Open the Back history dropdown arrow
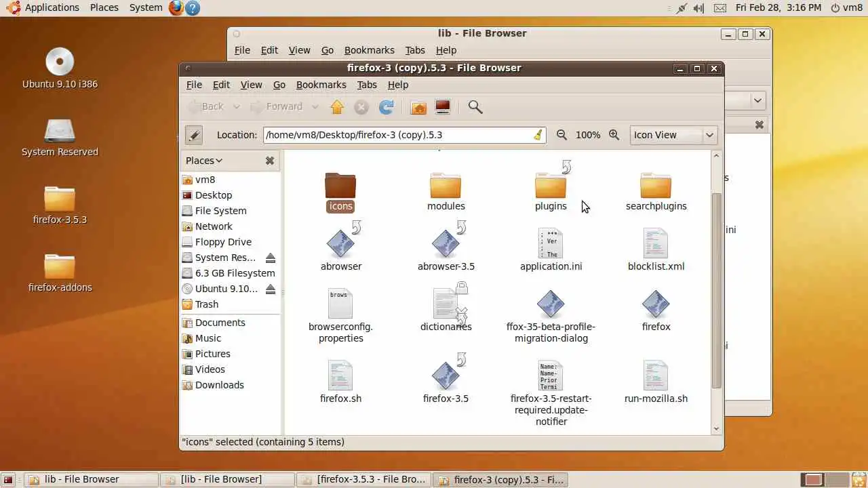868x488 pixels. pos(236,107)
